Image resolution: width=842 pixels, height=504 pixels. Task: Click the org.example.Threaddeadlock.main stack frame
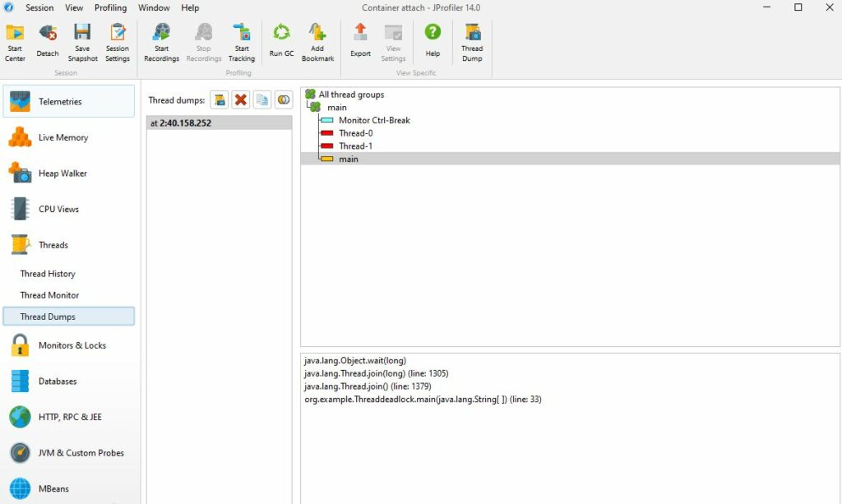423,400
